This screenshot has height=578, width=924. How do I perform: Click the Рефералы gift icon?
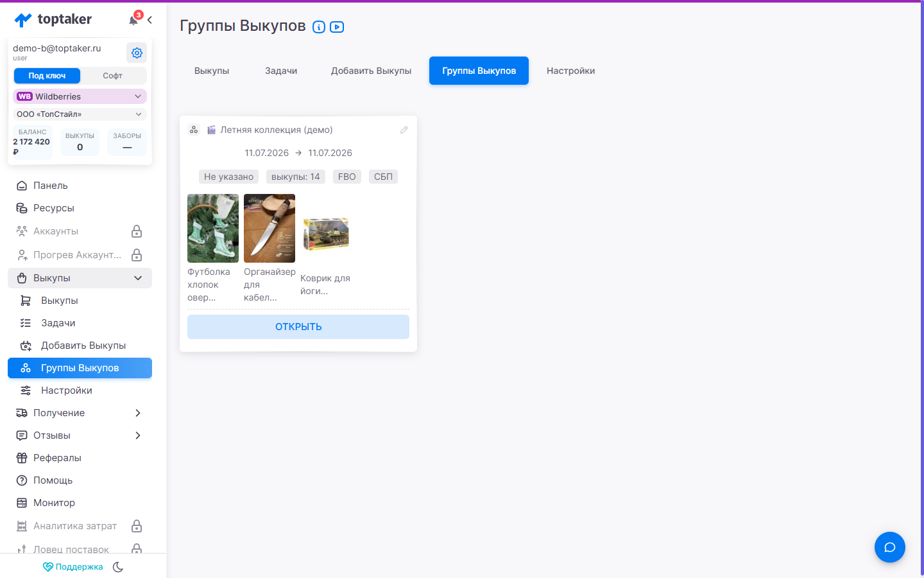[x=22, y=458]
